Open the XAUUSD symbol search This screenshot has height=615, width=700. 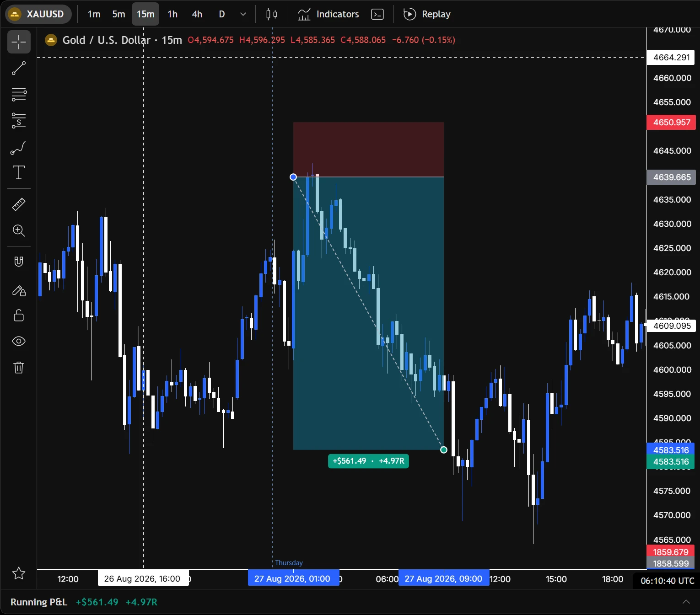38,14
